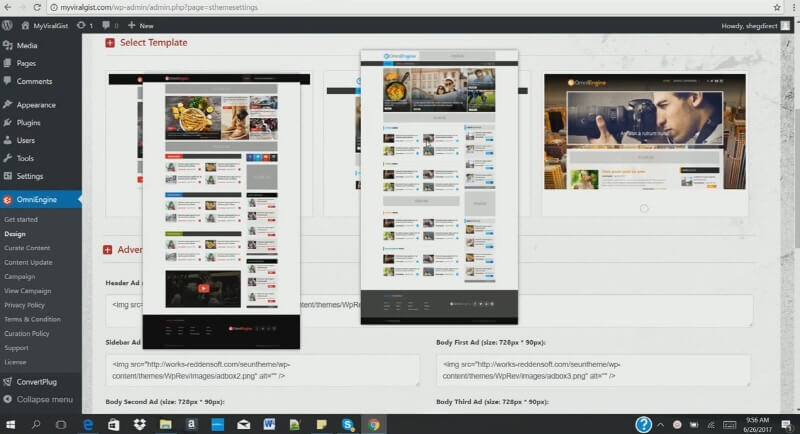The height and width of the screenshot is (434, 800).
Task: Click the Body First Ad code textarea
Action: pos(593,370)
